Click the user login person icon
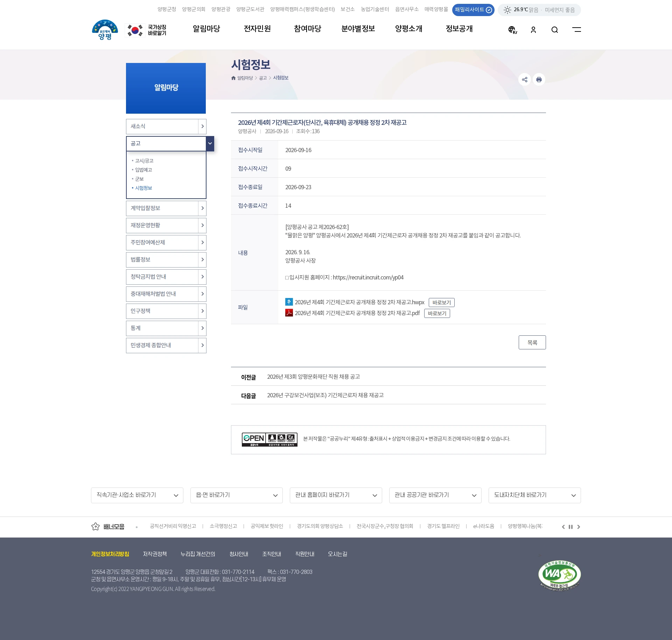 pyautogui.click(x=533, y=30)
